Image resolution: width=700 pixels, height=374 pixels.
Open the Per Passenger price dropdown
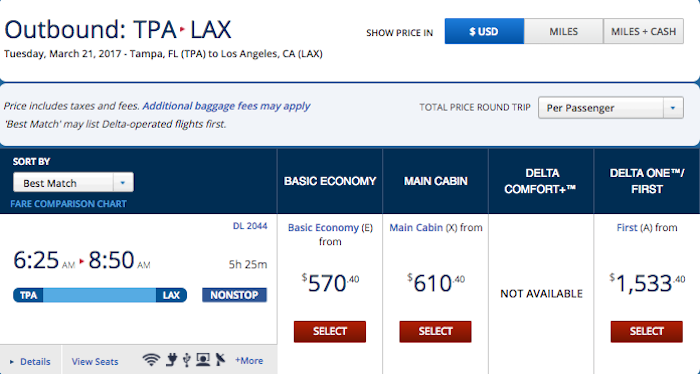tap(611, 108)
